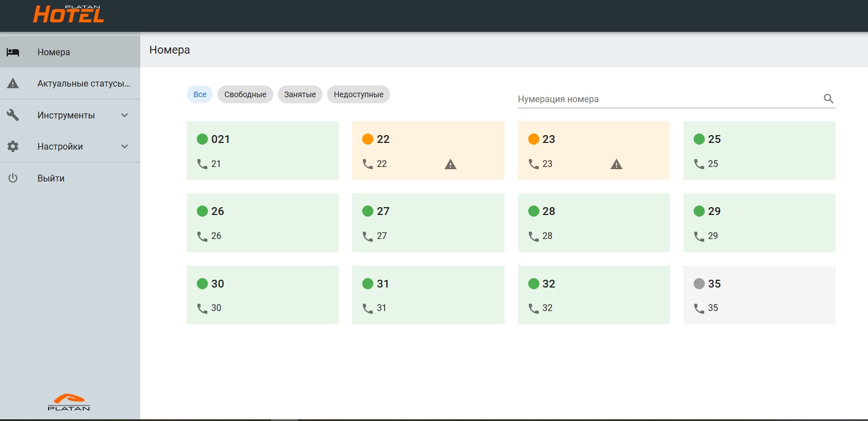
Task: Open room 23 title
Action: (x=549, y=139)
